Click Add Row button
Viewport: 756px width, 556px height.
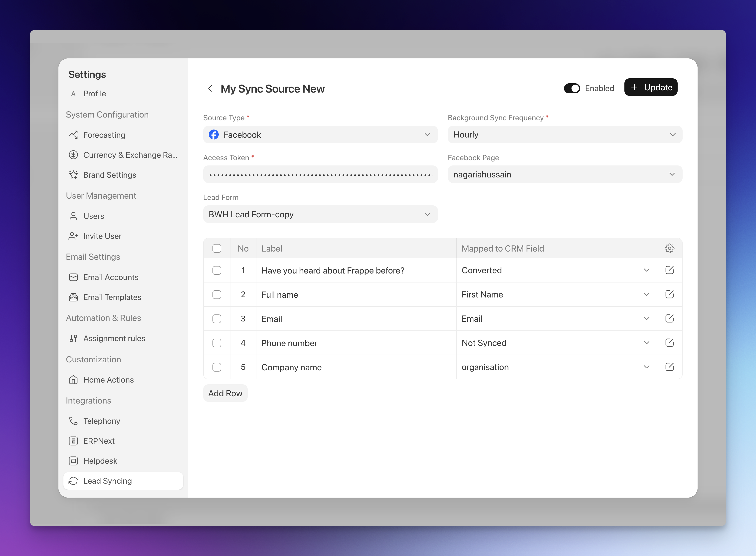click(x=225, y=393)
